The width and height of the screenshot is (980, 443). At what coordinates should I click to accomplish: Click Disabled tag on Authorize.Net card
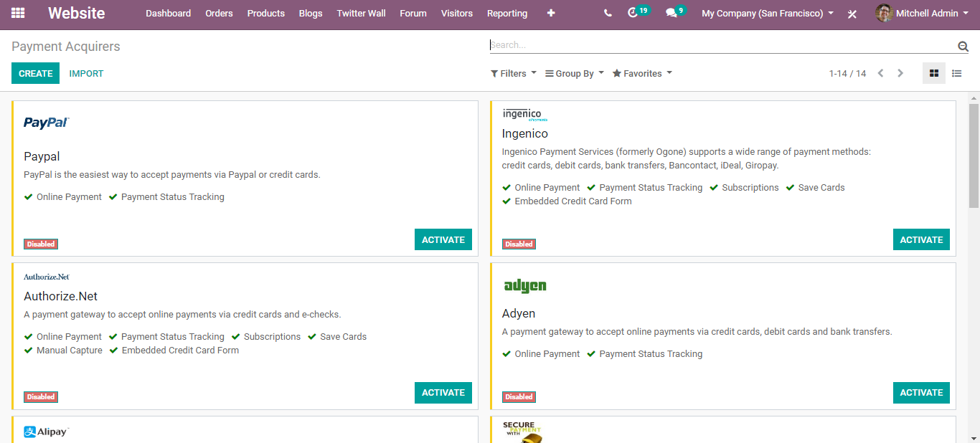[41, 396]
